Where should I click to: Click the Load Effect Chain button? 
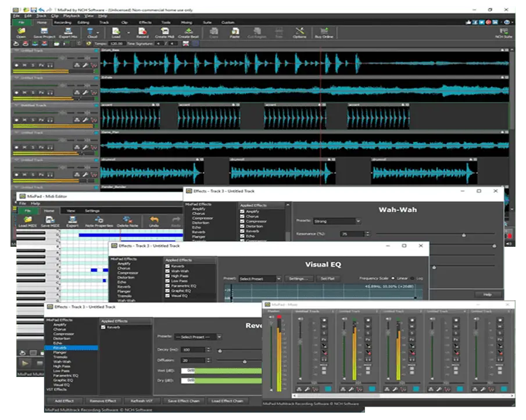(x=229, y=401)
